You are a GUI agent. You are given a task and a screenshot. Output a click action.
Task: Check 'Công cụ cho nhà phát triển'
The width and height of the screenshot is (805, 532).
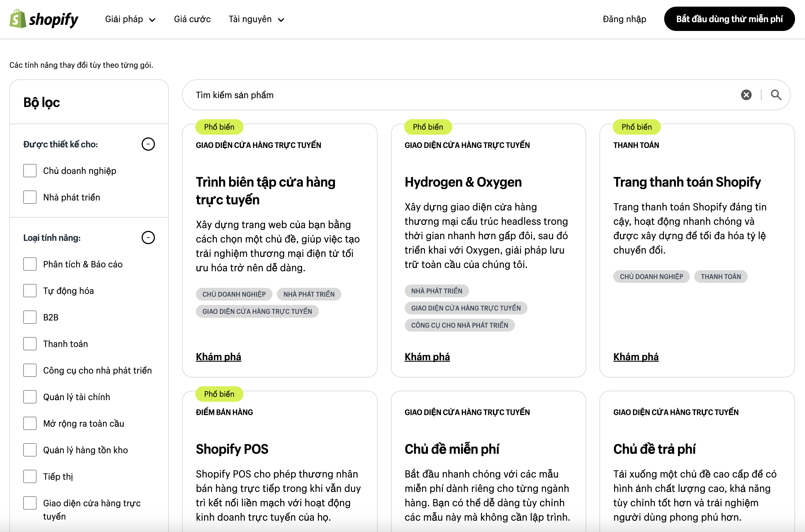(30, 370)
